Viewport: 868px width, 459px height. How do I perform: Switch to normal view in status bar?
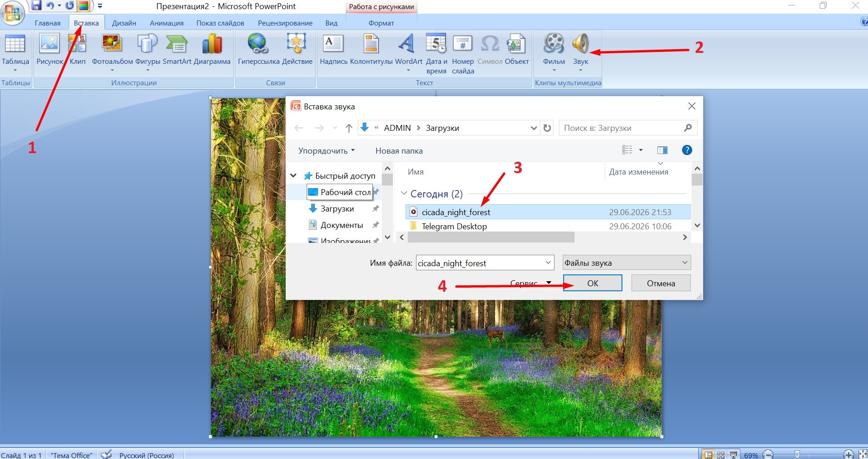click(708, 455)
